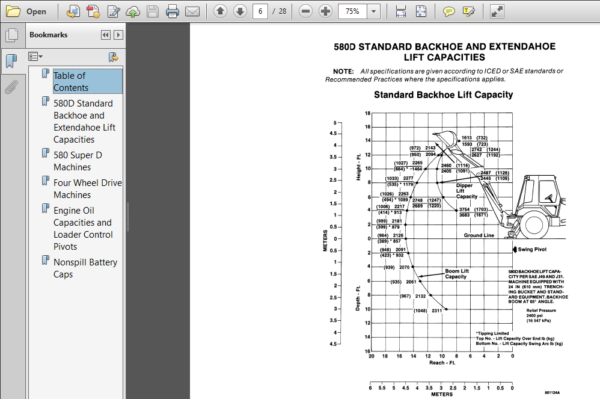600x399 pixels.
Task: Go to previous page with up arrow
Action: [x=220, y=11]
